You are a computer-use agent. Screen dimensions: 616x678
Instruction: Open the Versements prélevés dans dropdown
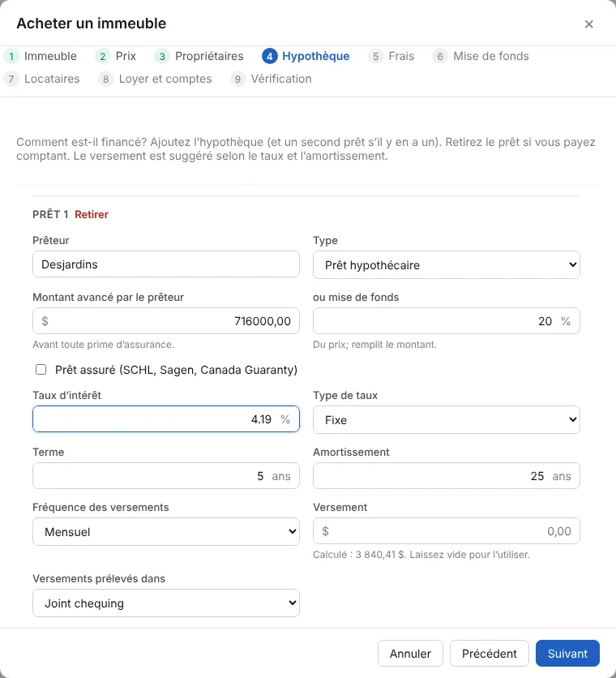(x=166, y=603)
